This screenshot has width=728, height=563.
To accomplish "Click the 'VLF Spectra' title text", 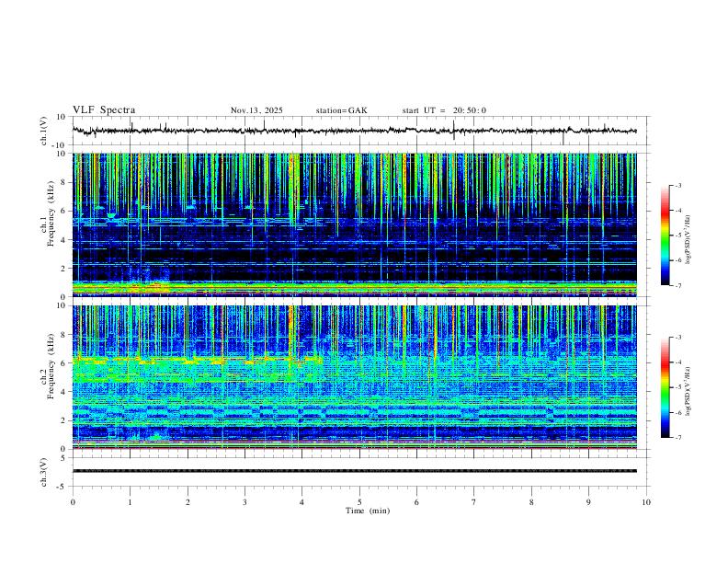I will point(104,110).
